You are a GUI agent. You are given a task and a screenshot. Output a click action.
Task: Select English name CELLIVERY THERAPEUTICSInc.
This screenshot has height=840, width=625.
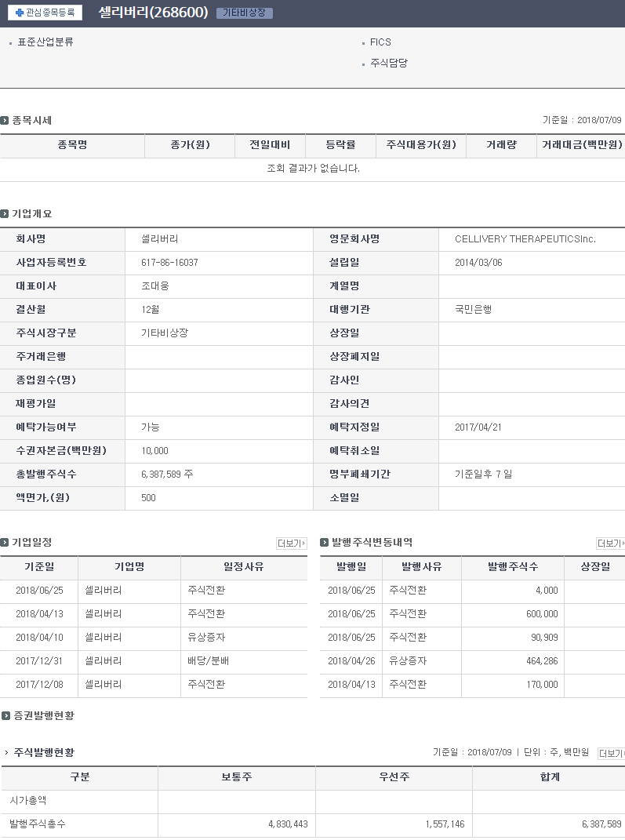pyautogui.click(x=525, y=239)
